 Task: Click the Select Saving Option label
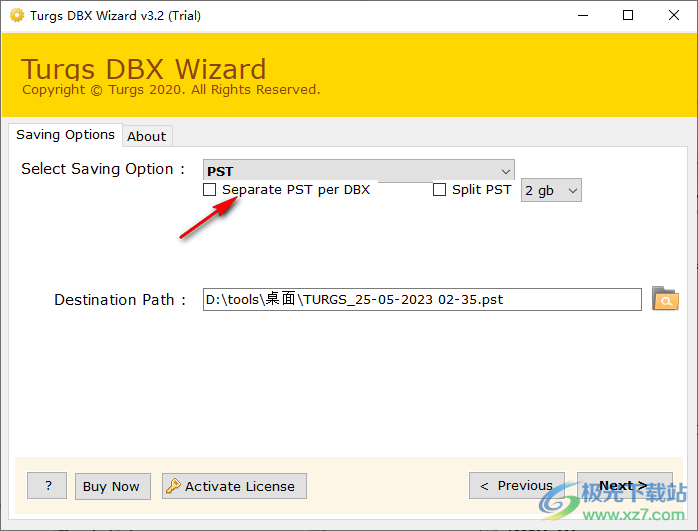click(x=103, y=169)
